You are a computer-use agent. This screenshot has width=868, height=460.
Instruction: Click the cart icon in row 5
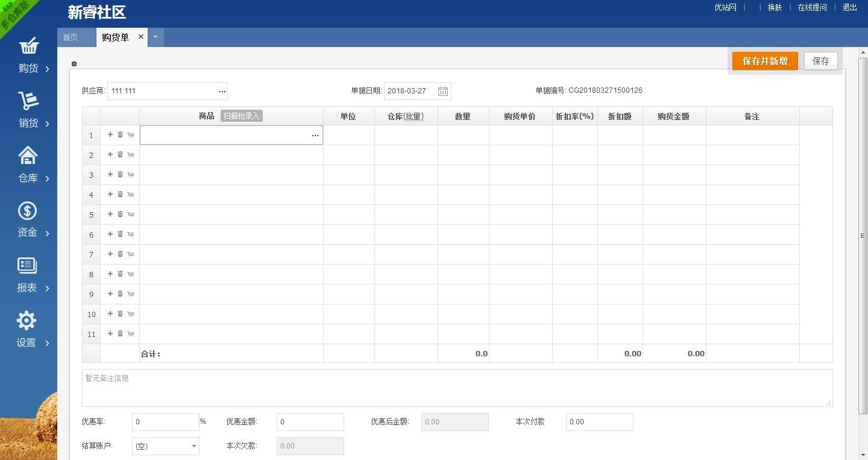click(x=131, y=215)
